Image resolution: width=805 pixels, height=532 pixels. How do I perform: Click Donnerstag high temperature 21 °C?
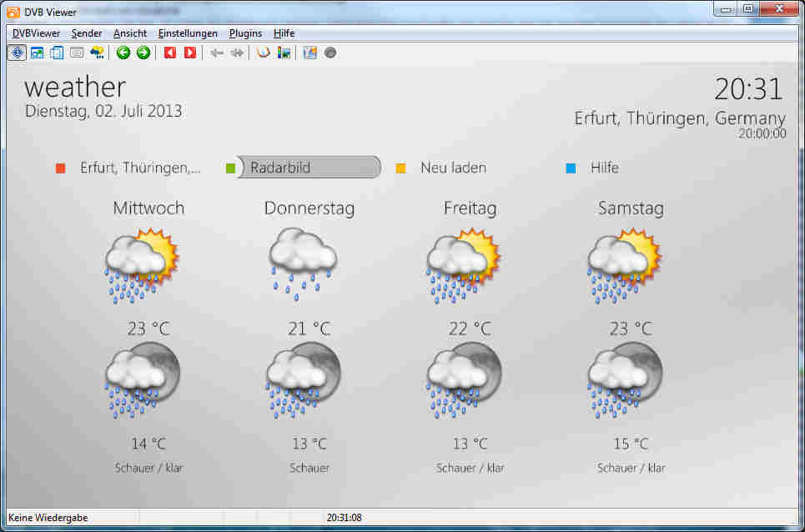pos(309,329)
